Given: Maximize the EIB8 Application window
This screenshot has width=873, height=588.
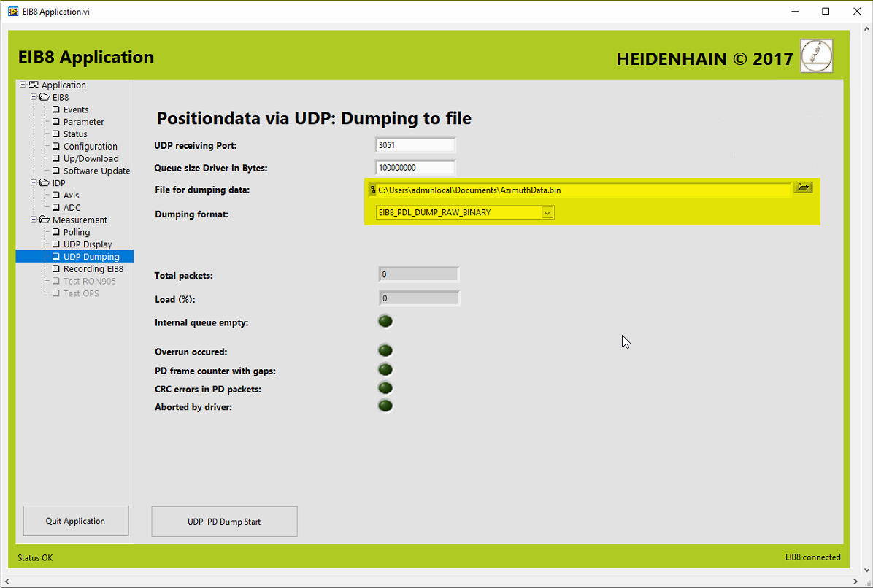Looking at the screenshot, I should (826, 11).
